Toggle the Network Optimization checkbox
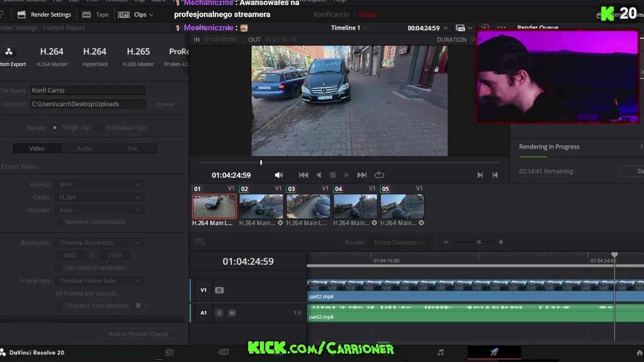The image size is (644, 362). [x=58, y=222]
